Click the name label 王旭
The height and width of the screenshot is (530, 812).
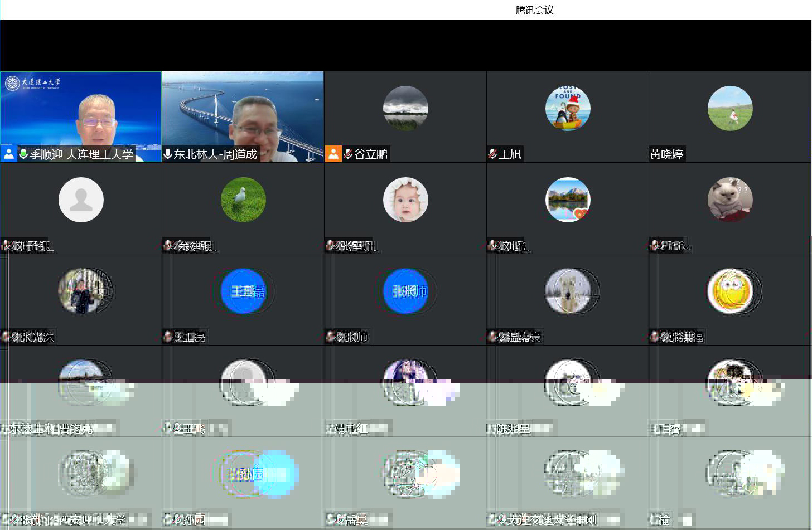point(510,154)
